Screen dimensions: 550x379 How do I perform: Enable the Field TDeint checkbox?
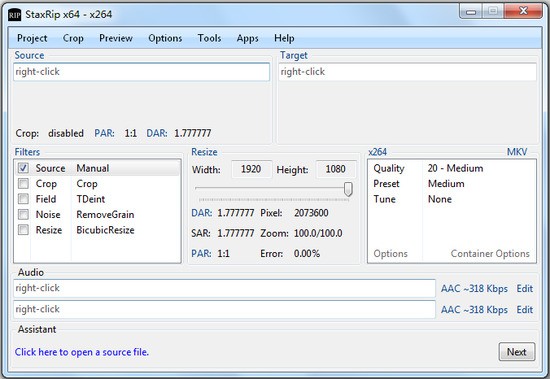click(23, 199)
